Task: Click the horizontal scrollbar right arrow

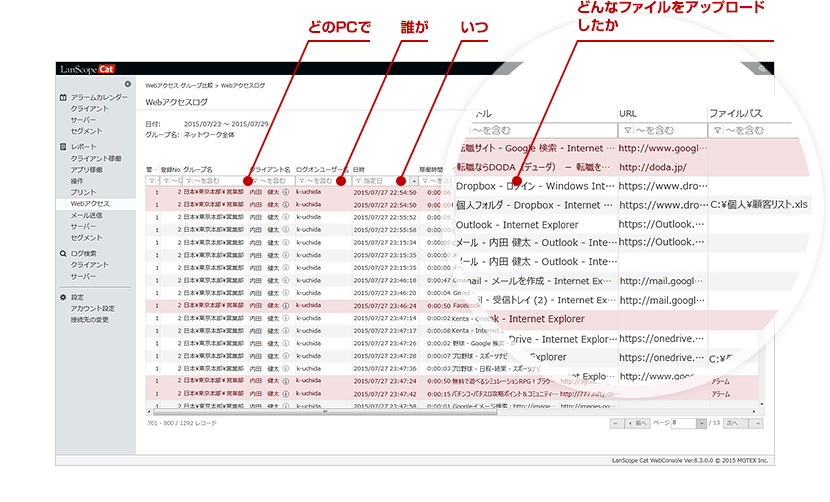Action: 754,411
